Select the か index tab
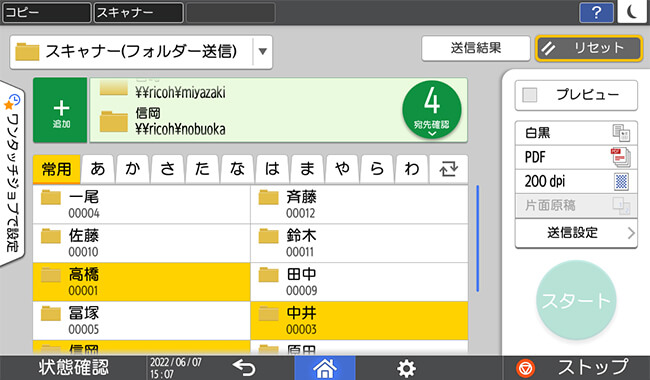The height and width of the screenshot is (380, 650). pos(133,169)
